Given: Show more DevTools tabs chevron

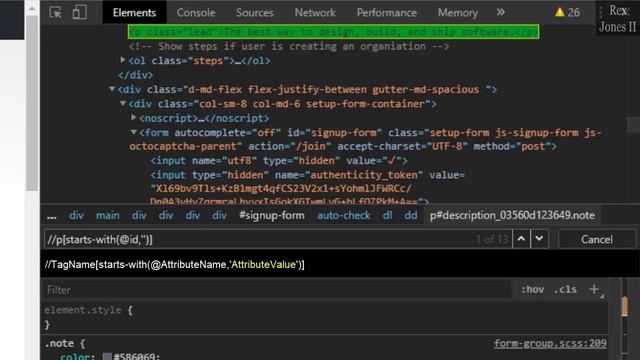Looking at the screenshot, I should (x=501, y=12).
